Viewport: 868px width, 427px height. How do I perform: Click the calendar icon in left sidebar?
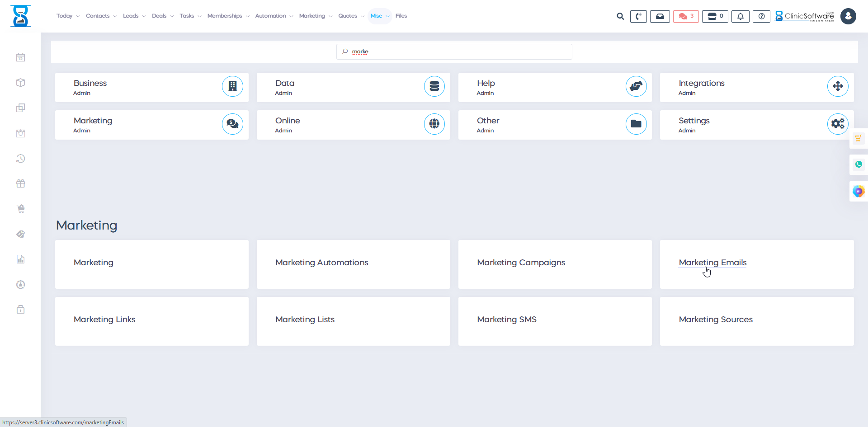click(x=21, y=57)
